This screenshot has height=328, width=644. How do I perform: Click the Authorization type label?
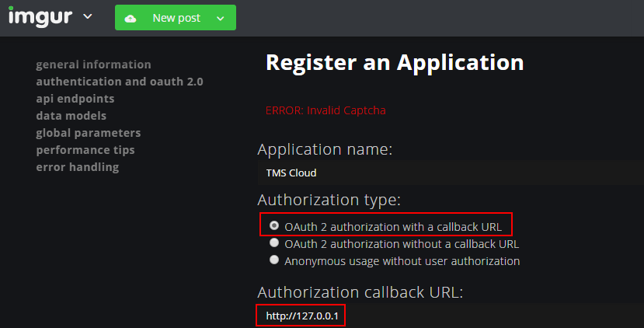pos(329,200)
